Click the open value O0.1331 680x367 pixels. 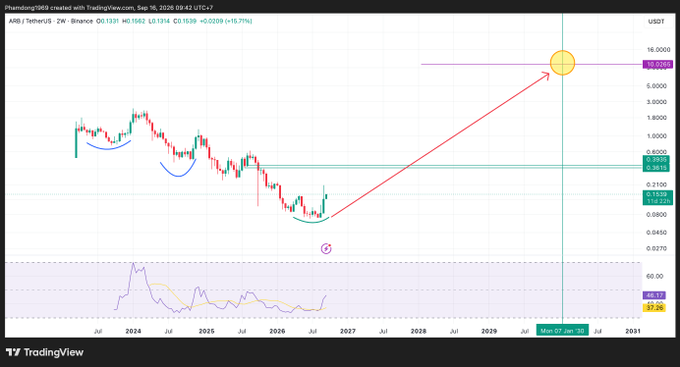108,21
